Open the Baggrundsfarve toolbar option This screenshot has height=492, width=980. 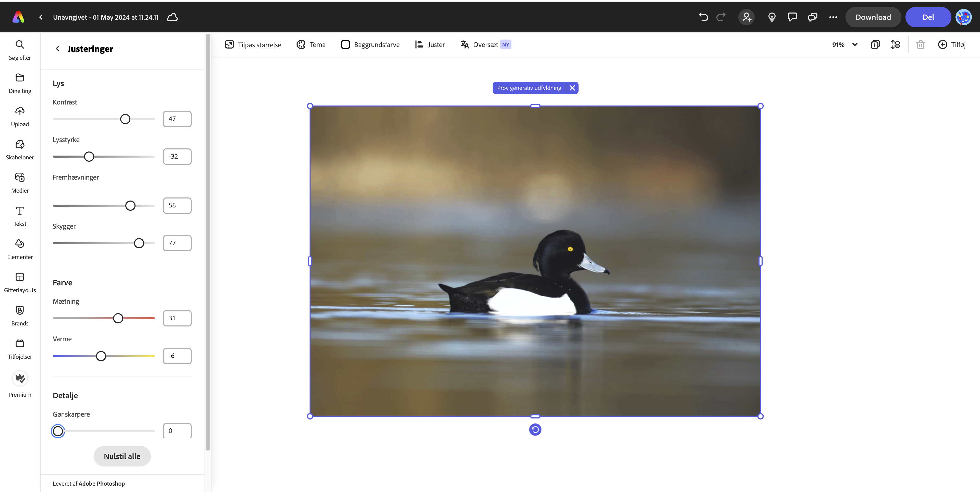(x=370, y=44)
